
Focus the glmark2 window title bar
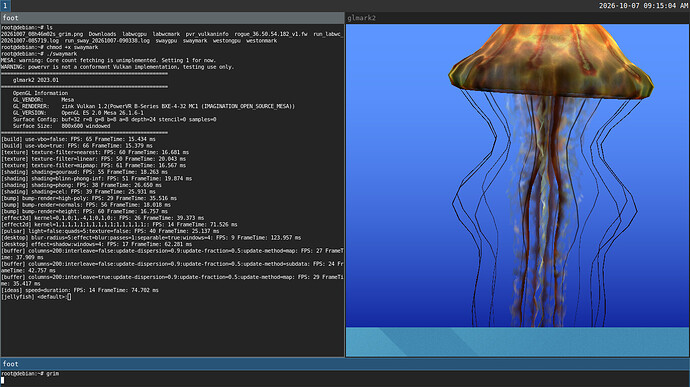click(517, 18)
